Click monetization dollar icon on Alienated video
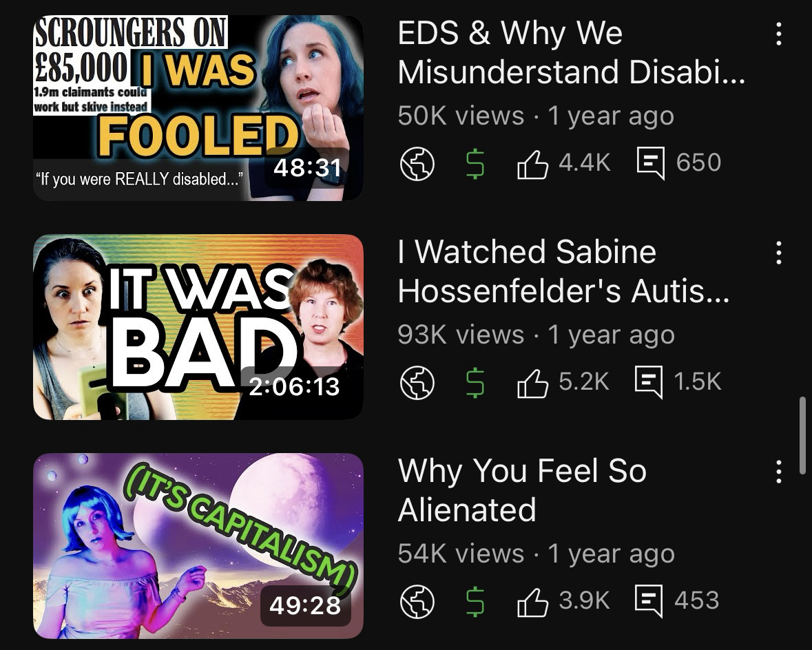The height and width of the screenshot is (650, 812). [x=475, y=602]
